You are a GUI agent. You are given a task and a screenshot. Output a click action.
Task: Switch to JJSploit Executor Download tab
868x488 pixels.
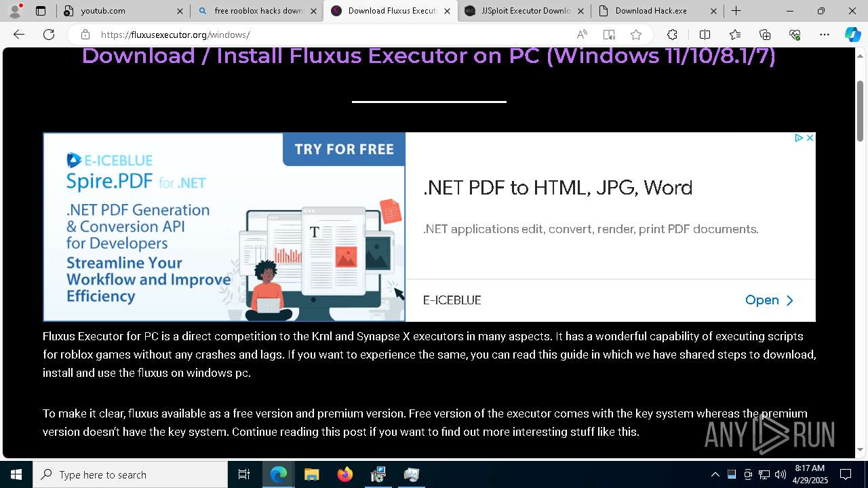point(524,11)
